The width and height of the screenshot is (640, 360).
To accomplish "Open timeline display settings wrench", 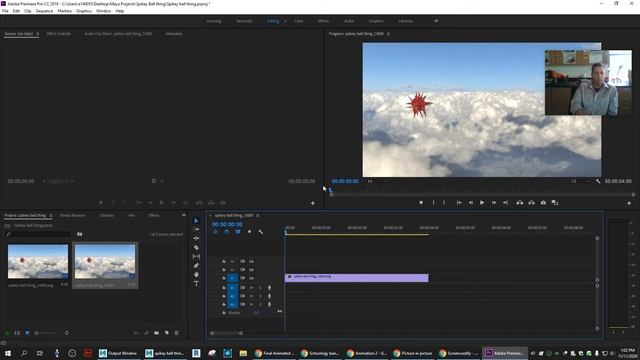I will [261, 232].
